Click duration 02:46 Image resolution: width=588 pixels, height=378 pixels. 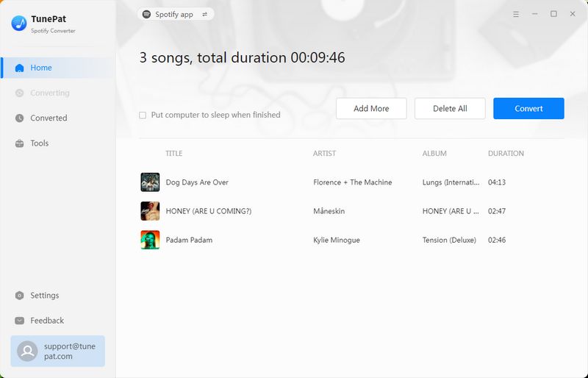[x=497, y=240]
